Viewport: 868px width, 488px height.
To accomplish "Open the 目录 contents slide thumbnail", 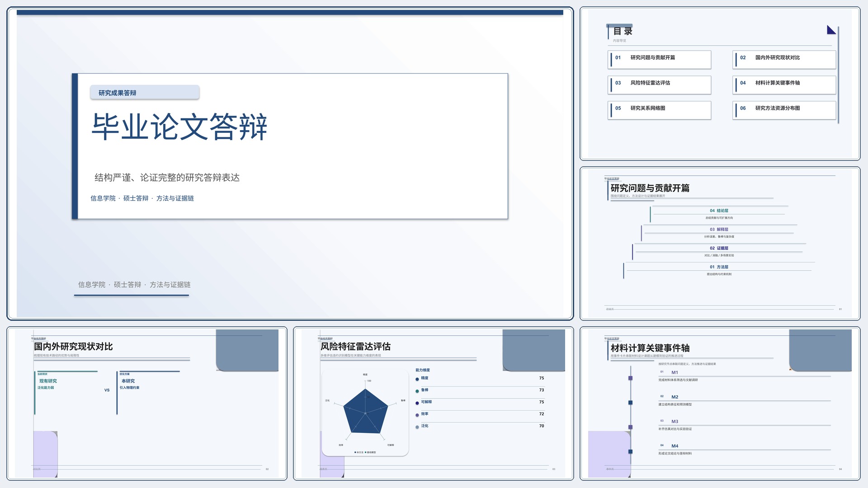I will click(720, 84).
